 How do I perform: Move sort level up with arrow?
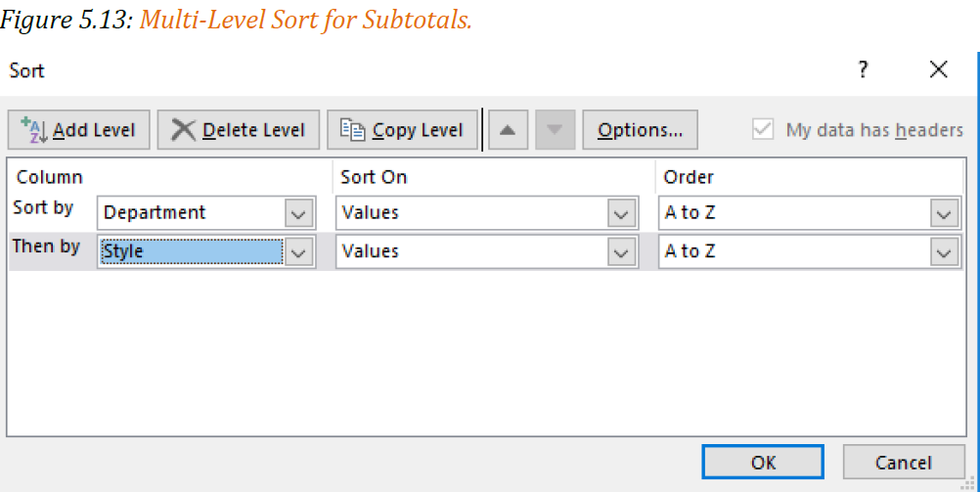click(x=509, y=130)
